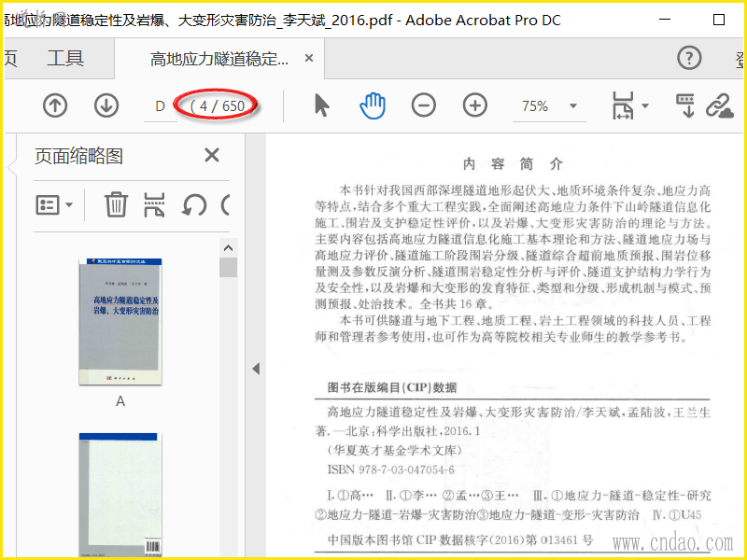Select the page thumbnail labeled A
747x560 pixels.
120,321
